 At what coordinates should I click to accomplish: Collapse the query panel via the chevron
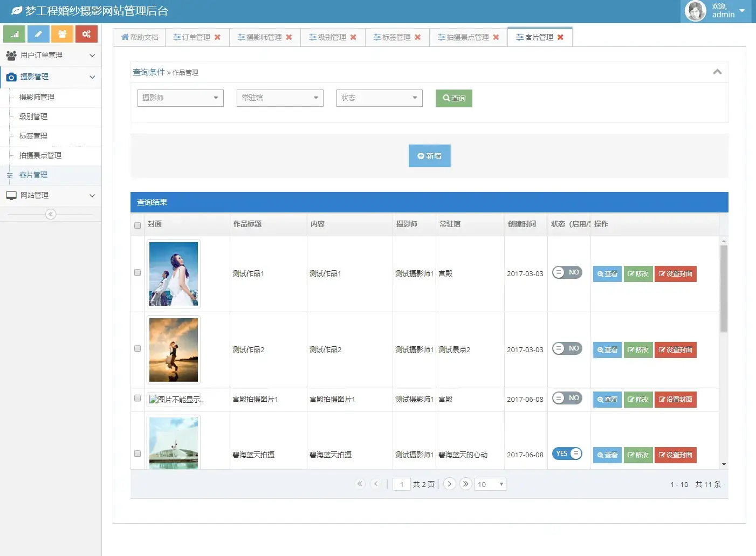[x=717, y=71]
